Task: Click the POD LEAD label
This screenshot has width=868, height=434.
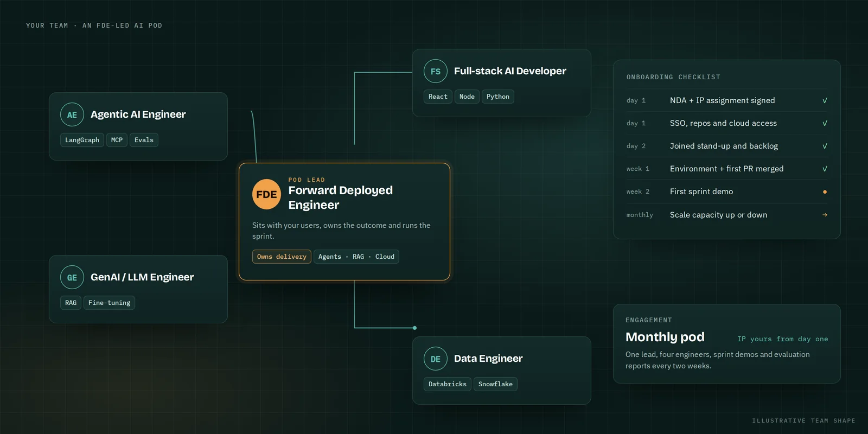Action: pyautogui.click(x=307, y=180)
